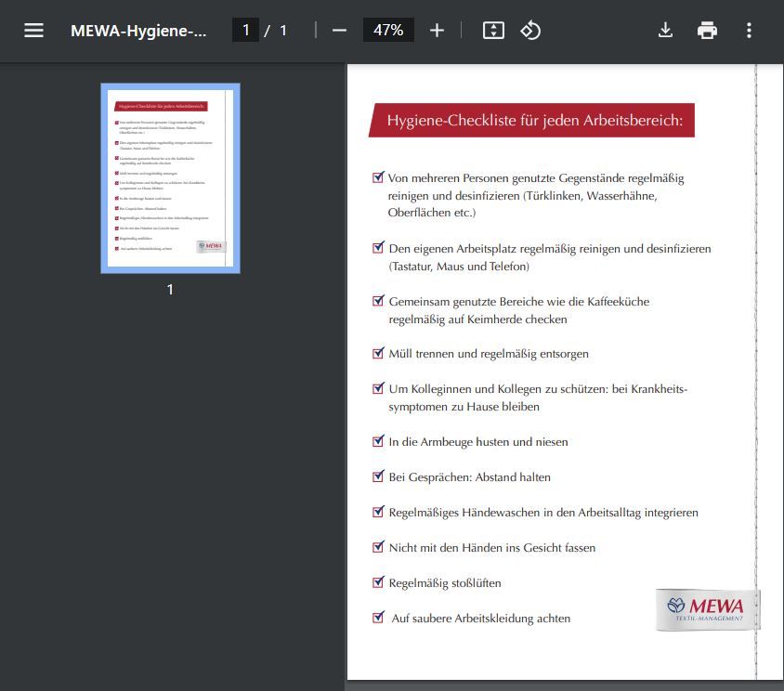Click the checkbox beside 'Regelmäßig stoßlüften'

pos(378,582)
